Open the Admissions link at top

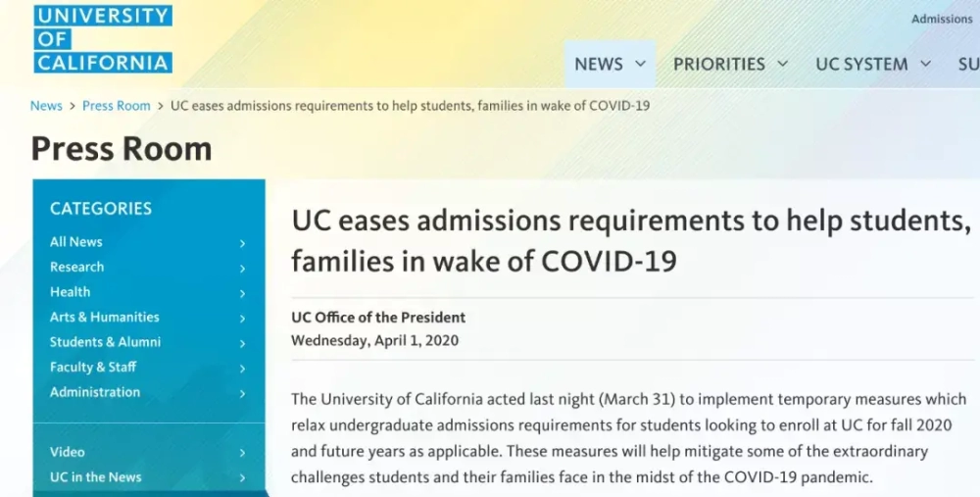click(x=941, y=19)
